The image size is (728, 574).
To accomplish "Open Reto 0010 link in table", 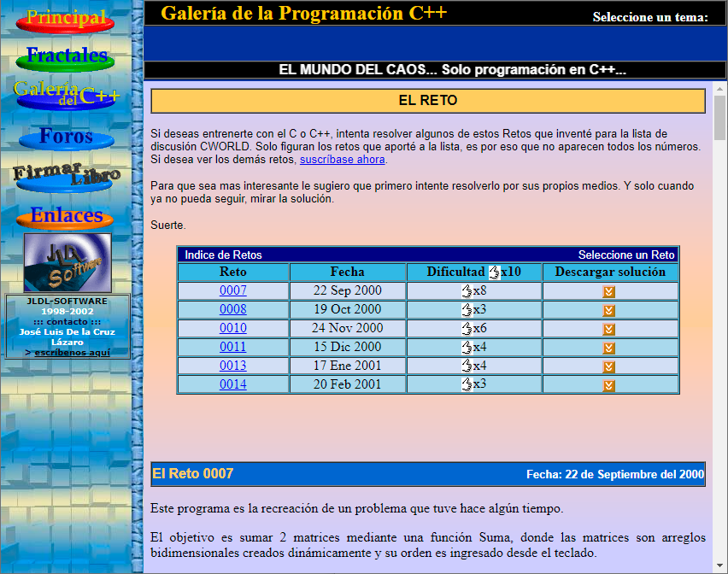I will click(x=232, y=329).
